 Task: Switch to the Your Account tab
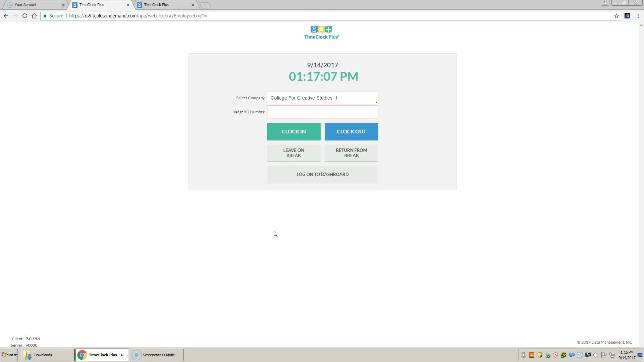coord(35,5)
